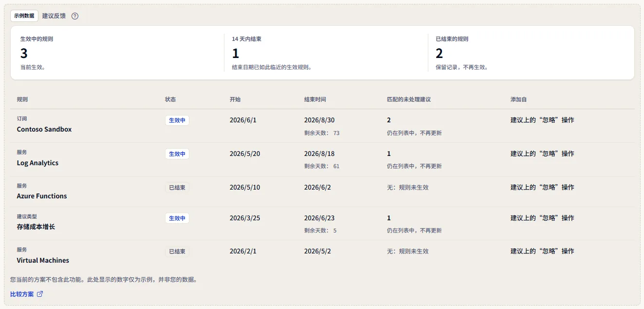The height and width of the screenshot is (309, 644).
Task: Click end date 2026/6/23 for 存储成本增长
Action: pyautogui.click(x=319, y=218)
